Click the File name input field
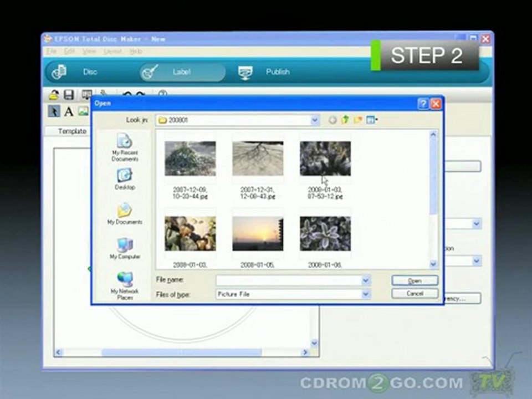 289,280
